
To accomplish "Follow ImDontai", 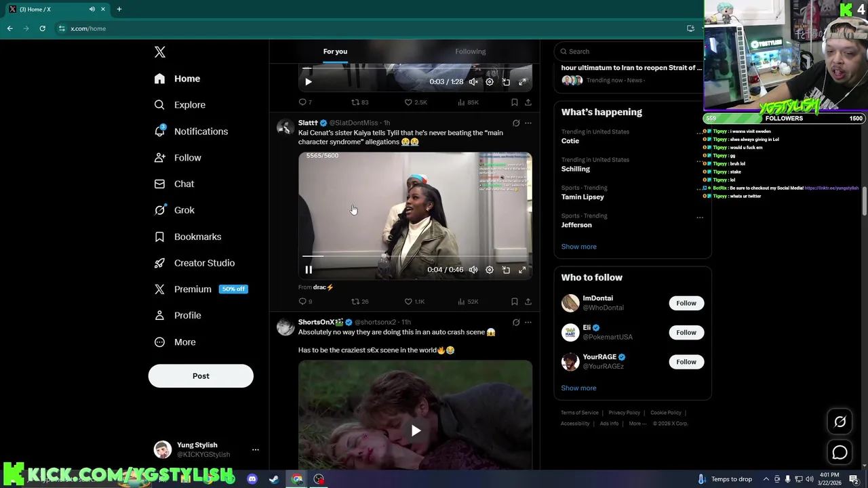I will [686, 303].
